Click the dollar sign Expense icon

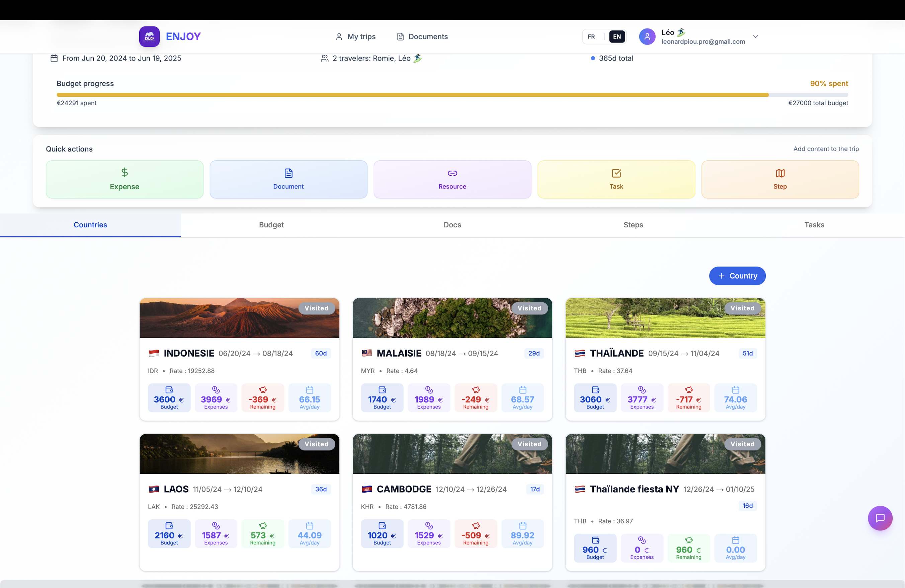click(x=125, y=172)
